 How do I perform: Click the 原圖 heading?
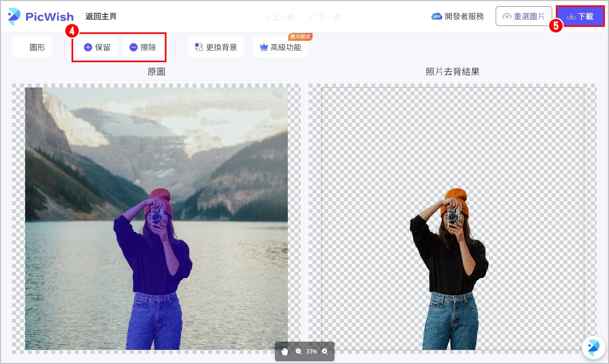point(156,71)
